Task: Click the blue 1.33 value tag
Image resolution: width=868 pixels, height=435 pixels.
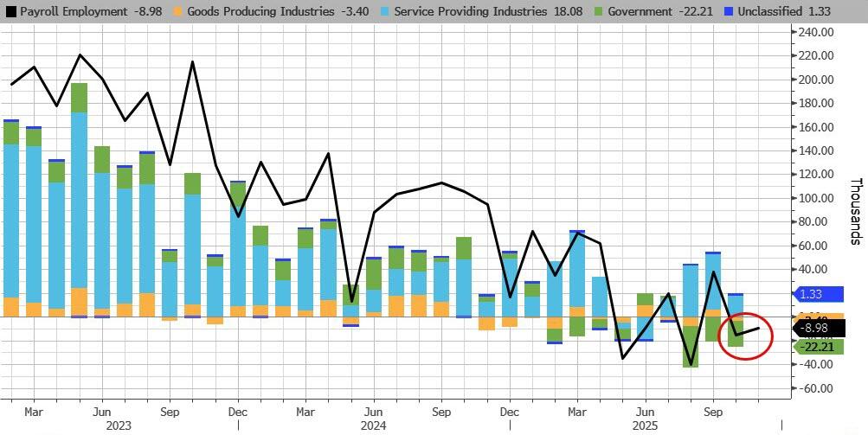Action: click(818, 294)
